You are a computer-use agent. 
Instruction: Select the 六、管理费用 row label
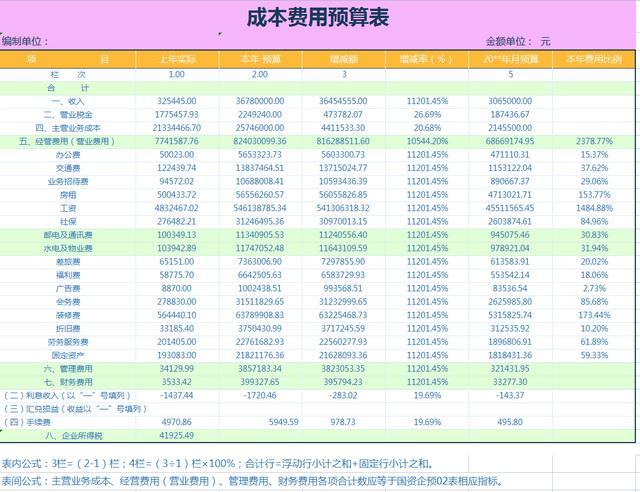[68, 369]
